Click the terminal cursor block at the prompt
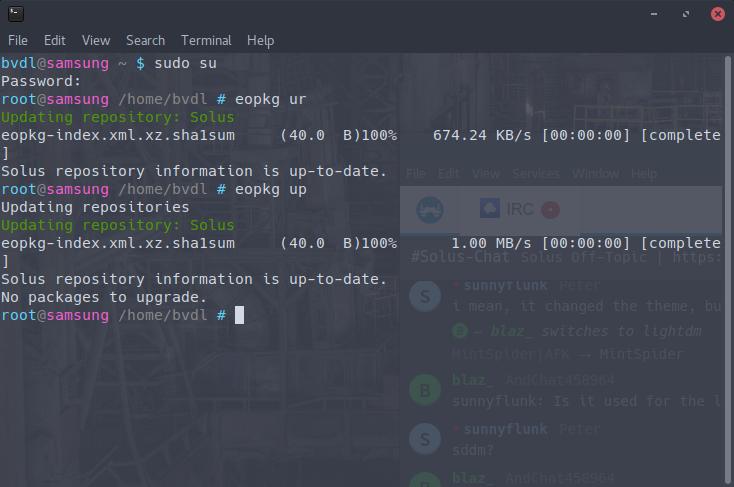This screenshot has width=734, height=487. (x=239, y=315)
